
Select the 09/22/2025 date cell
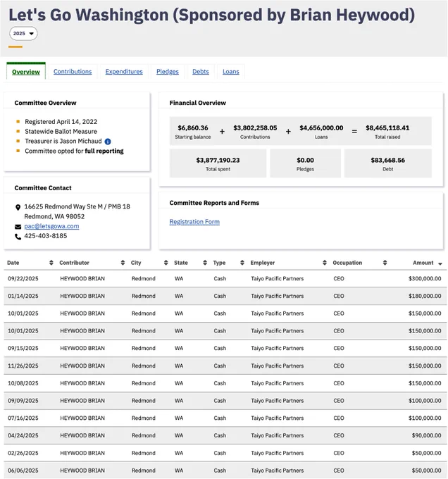coord(23,279)
